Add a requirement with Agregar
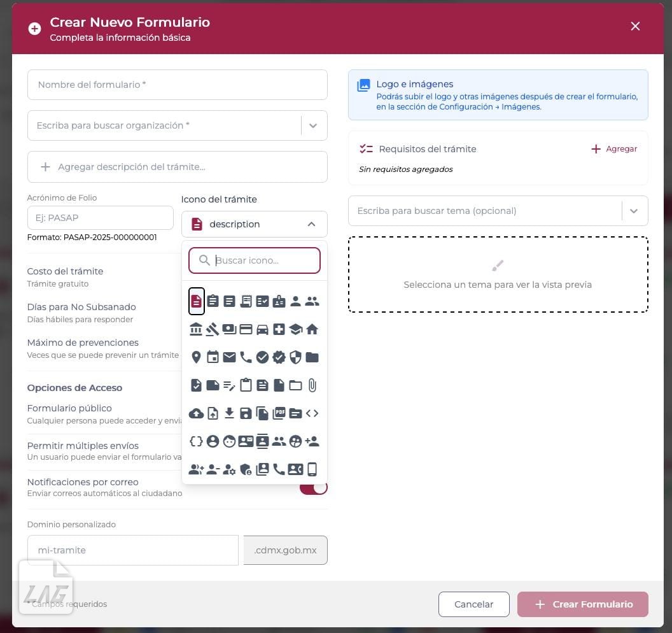This screenshot has width=672, height=633. [x=614, y=149]
